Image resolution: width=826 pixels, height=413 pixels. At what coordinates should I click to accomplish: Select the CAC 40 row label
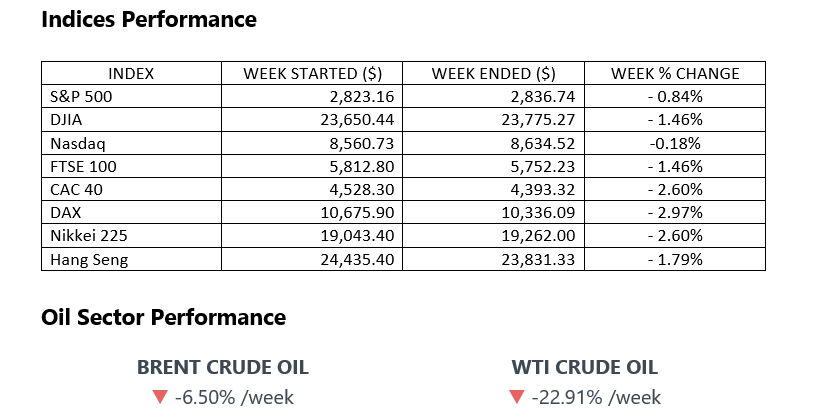72,190
